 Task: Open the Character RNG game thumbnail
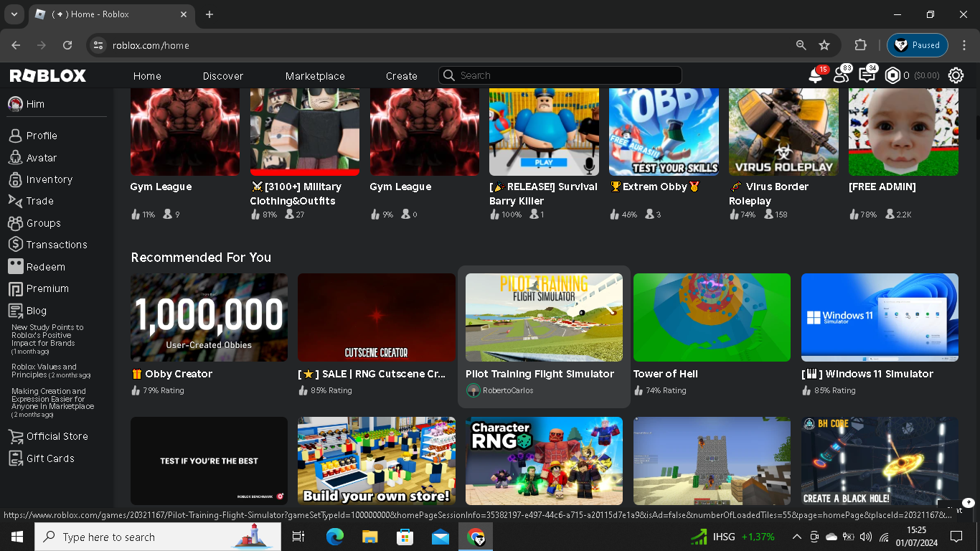pyautogui.click(x=544, y=461)
